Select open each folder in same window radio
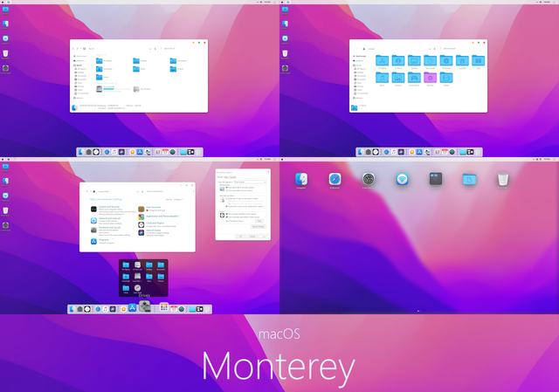This screenshot has height=392, width=559. [x=227, y=188]
